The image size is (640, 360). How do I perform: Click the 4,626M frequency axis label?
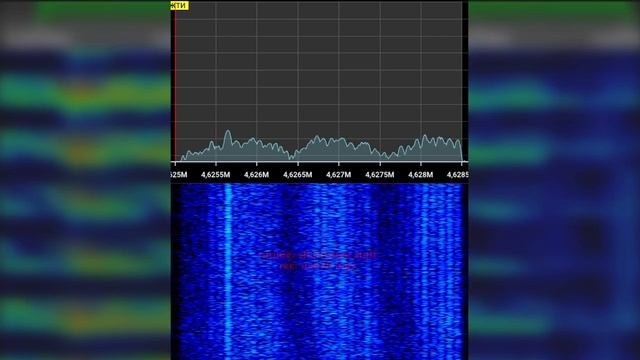tap(256, 175)
